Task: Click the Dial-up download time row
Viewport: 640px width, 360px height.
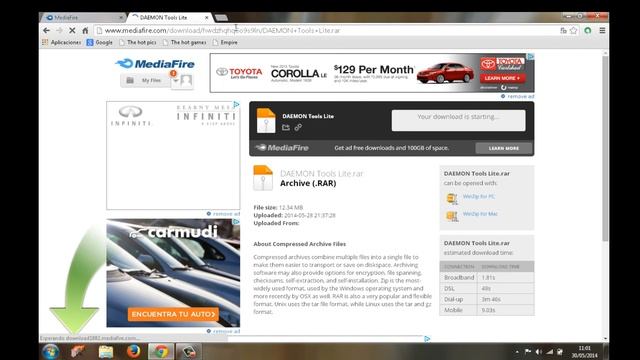Action: coord(487,299)
